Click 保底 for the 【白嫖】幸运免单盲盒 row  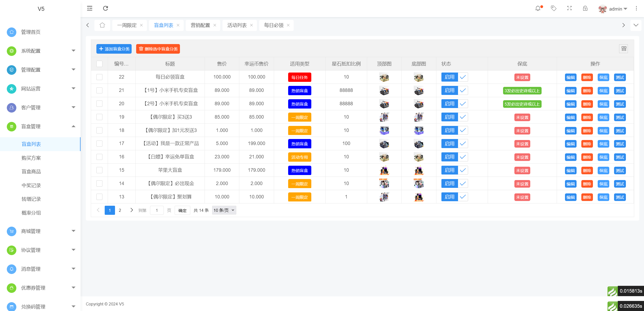(x=603, y=157)
